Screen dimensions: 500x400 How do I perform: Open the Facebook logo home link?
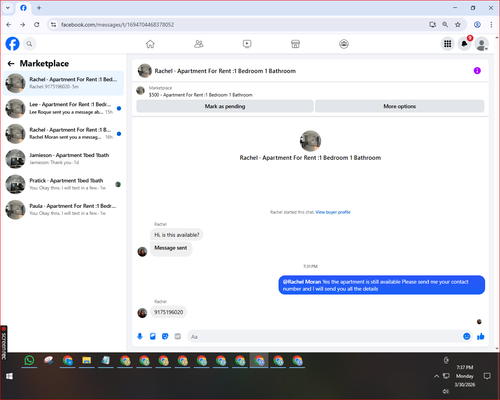coord(13,44)
